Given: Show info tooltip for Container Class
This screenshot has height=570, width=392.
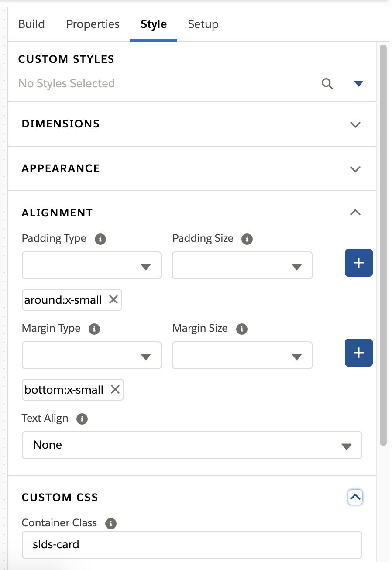Looking at the screenshot, I should pos(111,523).
